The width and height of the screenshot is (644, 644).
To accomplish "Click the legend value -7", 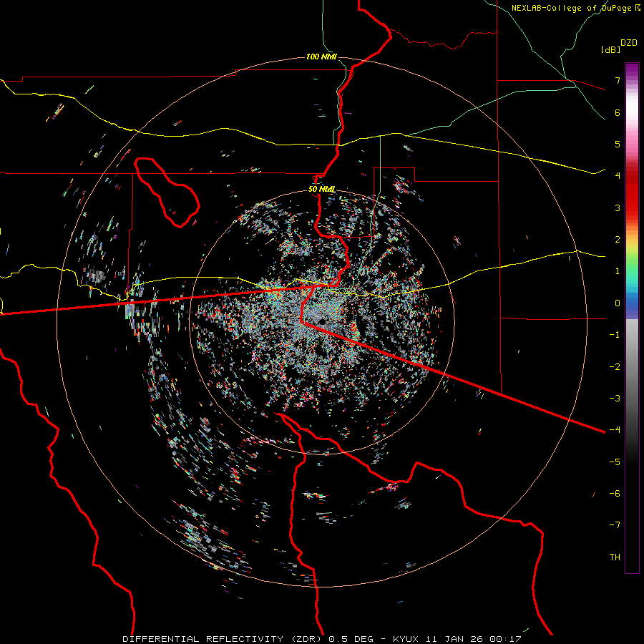I will point(615,525).
